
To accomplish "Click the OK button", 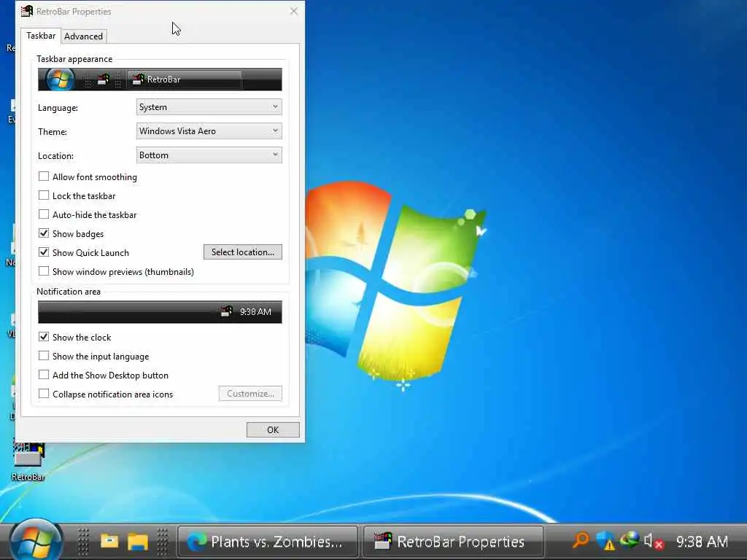I will pyautogui.click(x=273, y=429).
